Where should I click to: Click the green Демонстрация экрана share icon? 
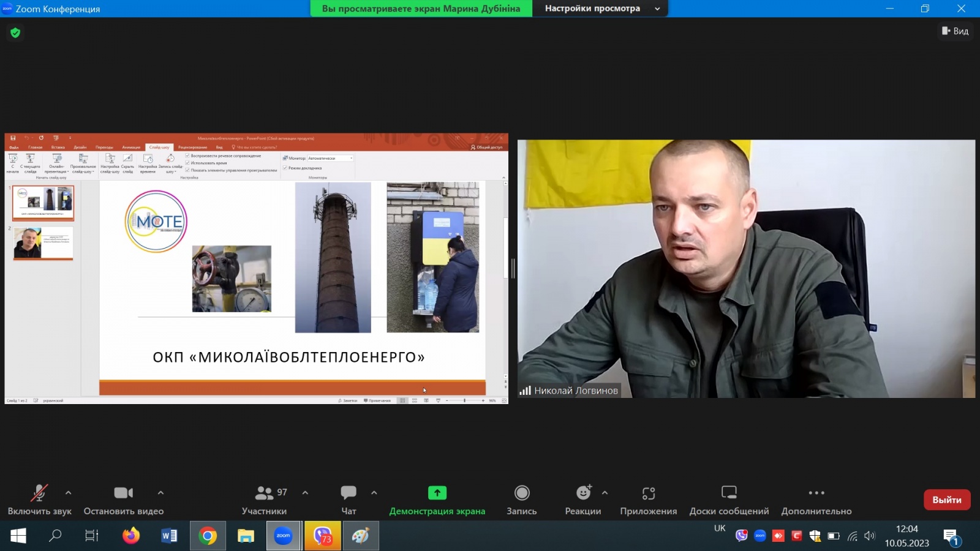[437, 493]
